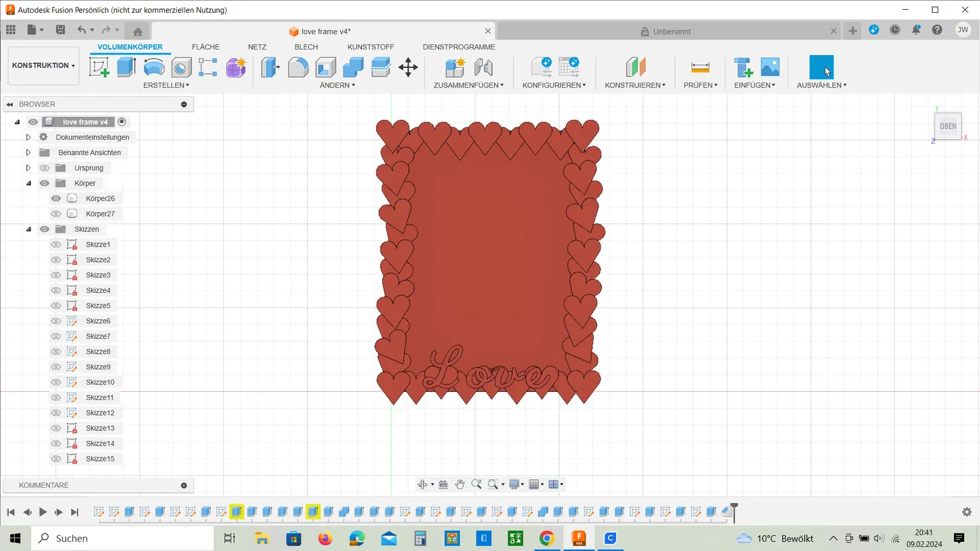Viewport: 980px width, 551px height.
Task: Show Skizze1 via its eye icon
Action: (x=56, y=244)
